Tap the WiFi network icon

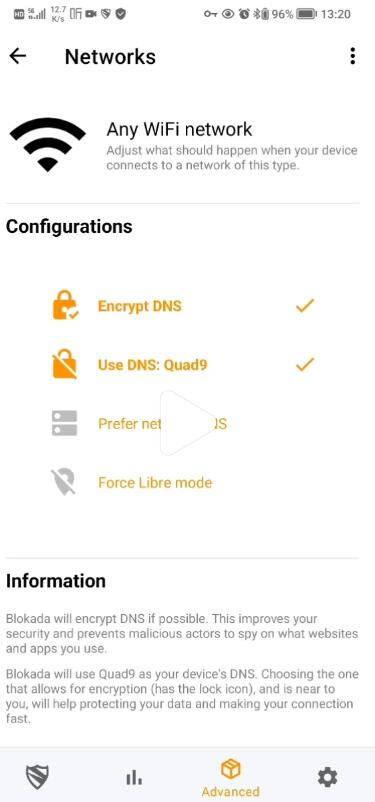point(48,144)
